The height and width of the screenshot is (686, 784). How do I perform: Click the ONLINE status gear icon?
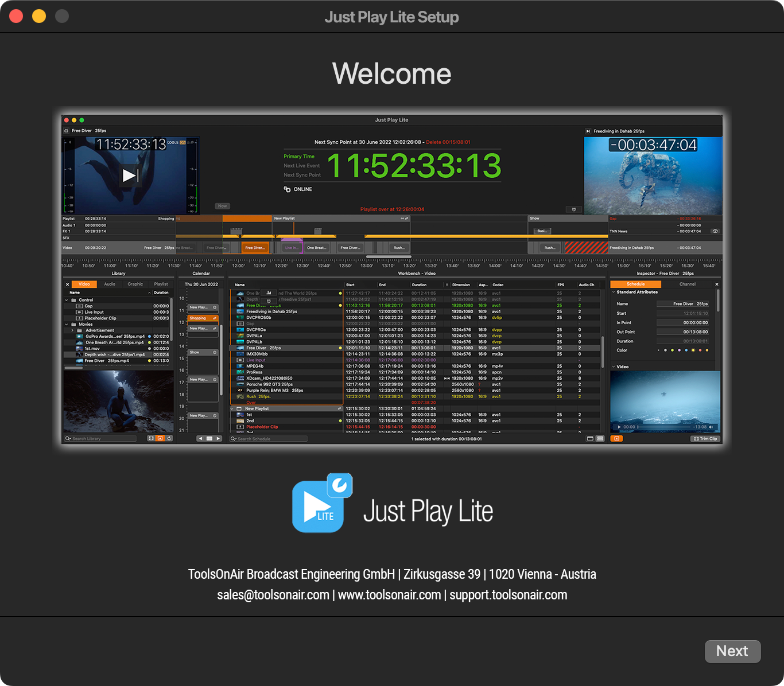(287, 189)
